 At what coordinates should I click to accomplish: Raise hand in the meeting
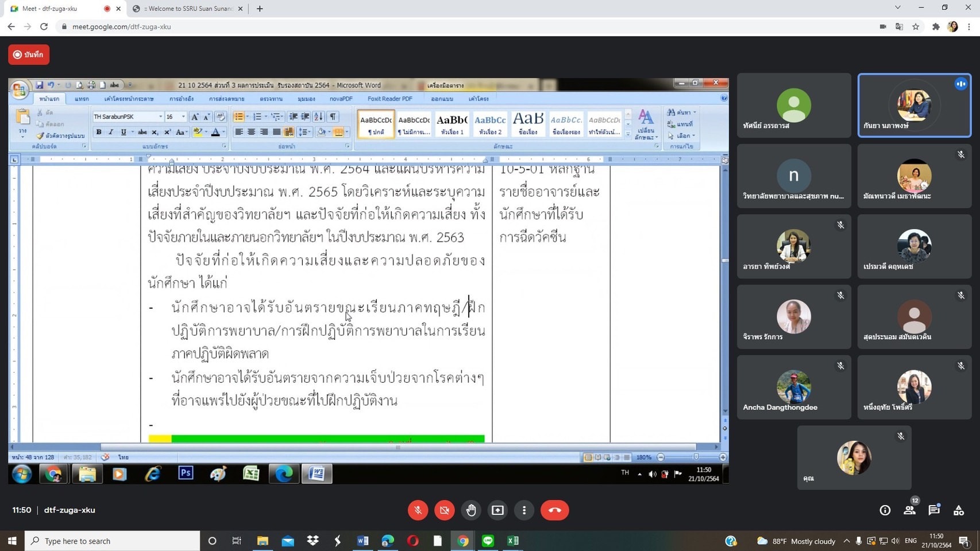pos(471,510)
